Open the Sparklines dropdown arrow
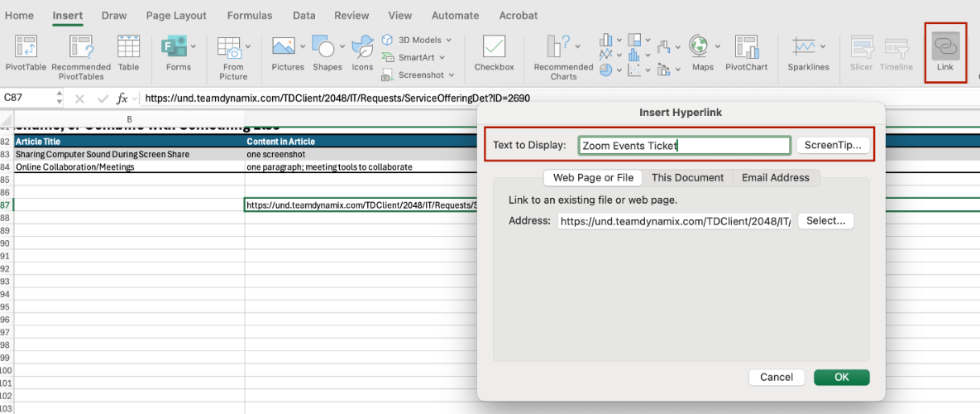Screen dimensions: 980x414 pos(823,46)
